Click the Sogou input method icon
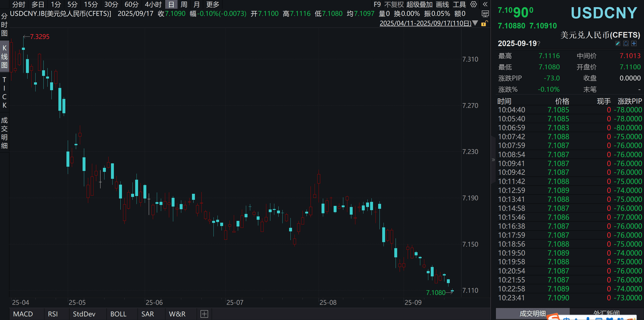Image resolution: width=644 pixels, height=320 pixels. (553, 317)
